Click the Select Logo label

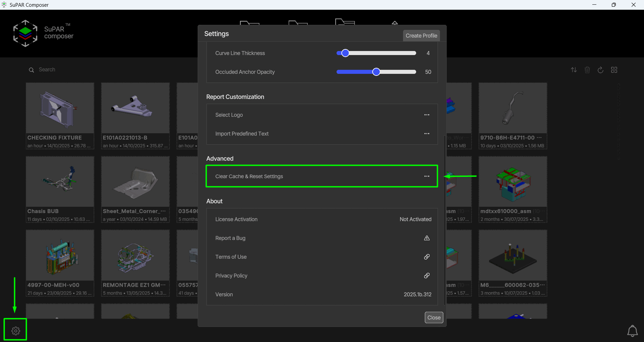pyautogui.click(x=229, y=115)
